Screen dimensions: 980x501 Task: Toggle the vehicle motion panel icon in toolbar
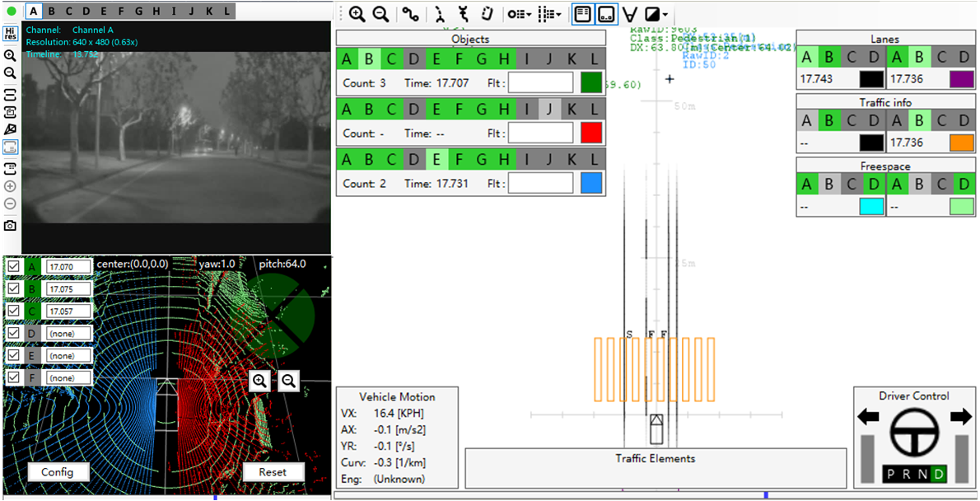click(x=606, y=14)
